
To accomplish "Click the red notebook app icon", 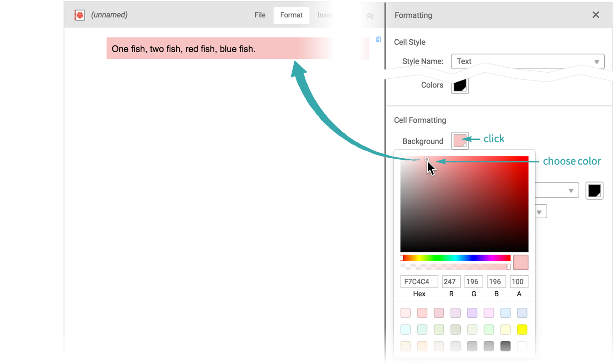I will (x=80, y=15).
